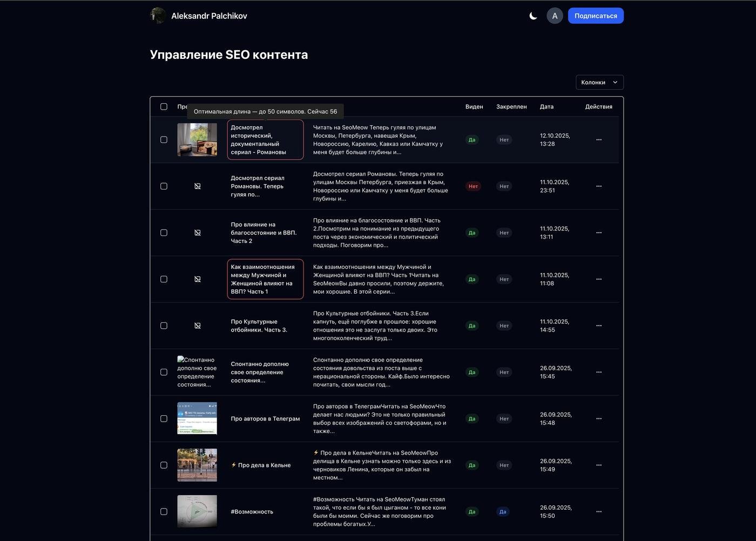Screen dimensions: 756x541
Task: Open the room photo thumbnail in first row
Action: [197, 140]
